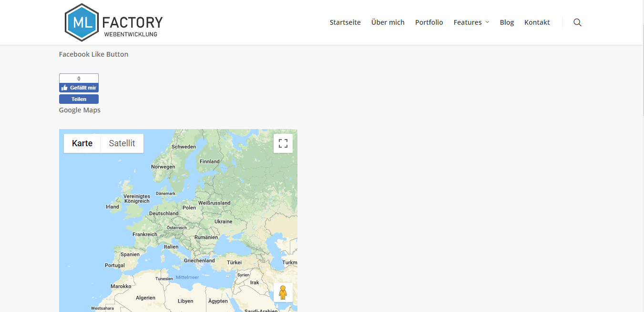Click the Polen label on the map
Viewport: 644px width, 312px height.
(x=189, y=208)
